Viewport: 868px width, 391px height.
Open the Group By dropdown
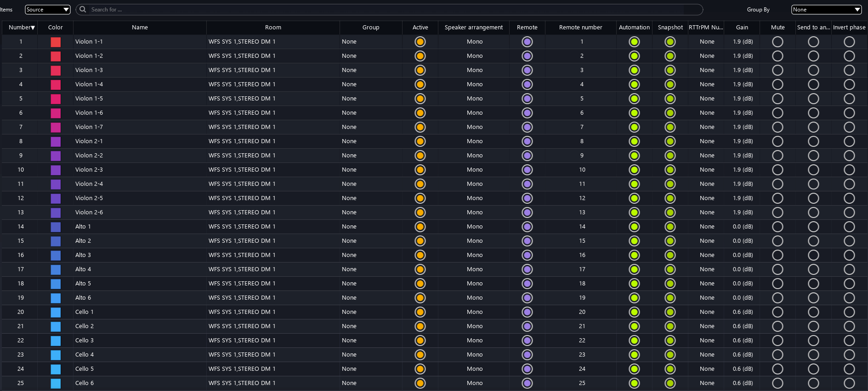(826, 10)
